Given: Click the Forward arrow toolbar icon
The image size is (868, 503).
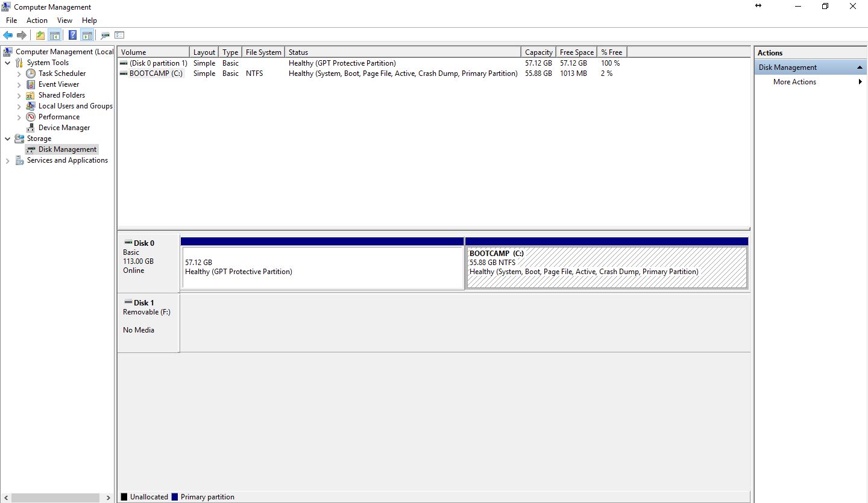Looking at the screenshot, I should tap(22, 35).
